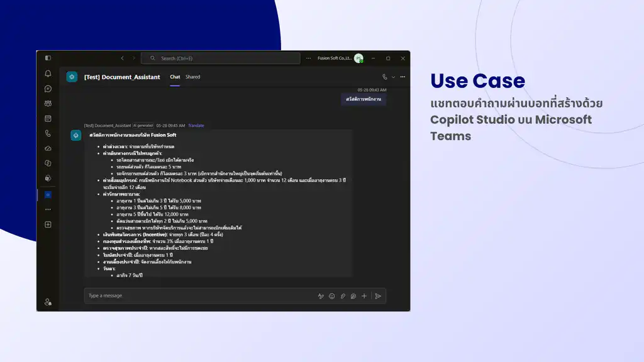Open the loop component icon in compose box
The image size is (644, 362).
tap(353, 296)
